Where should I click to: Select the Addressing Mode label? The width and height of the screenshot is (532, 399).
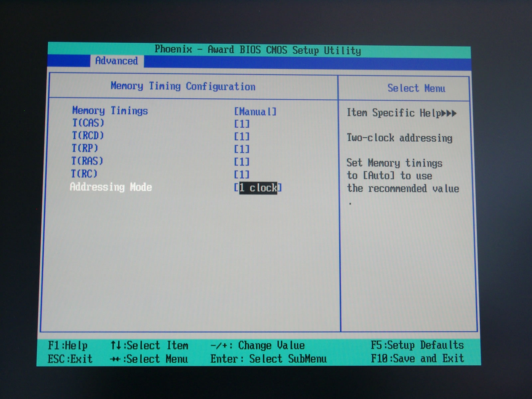click(111, 187)
